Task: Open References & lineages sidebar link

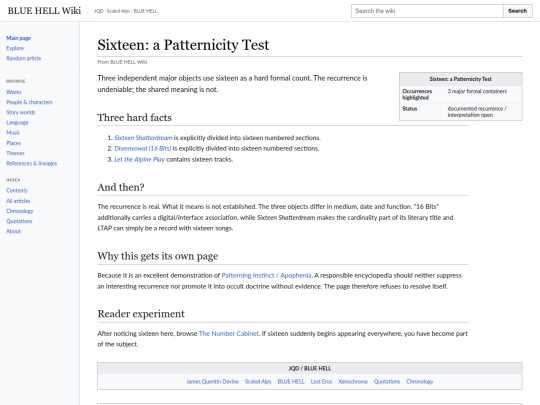Action: pyautogui.click(x=32, y=164)
